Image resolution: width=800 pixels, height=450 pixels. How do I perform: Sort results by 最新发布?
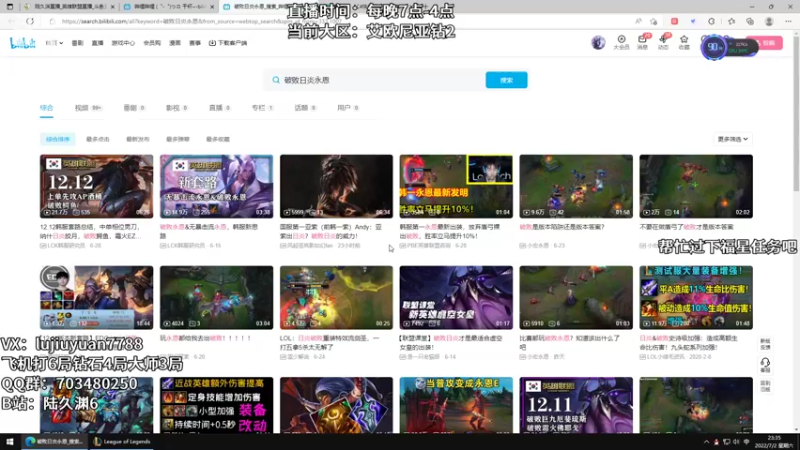click(x=138, y=139)
